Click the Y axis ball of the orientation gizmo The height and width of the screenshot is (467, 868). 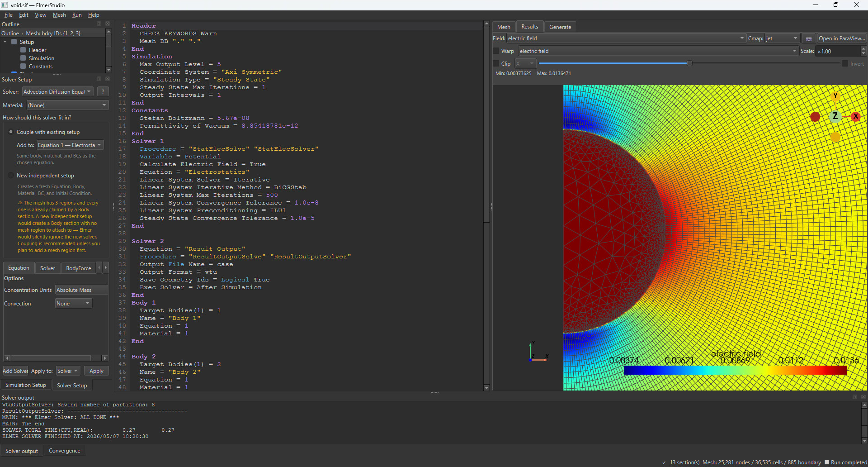(x=835, y=95)
